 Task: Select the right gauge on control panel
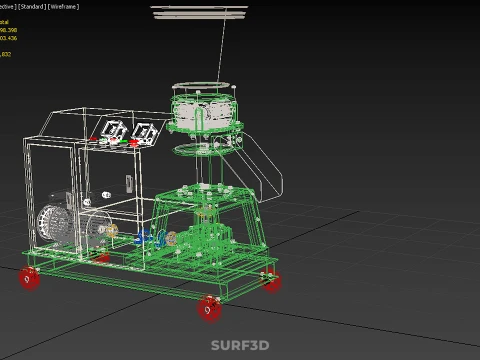point(145,133)
